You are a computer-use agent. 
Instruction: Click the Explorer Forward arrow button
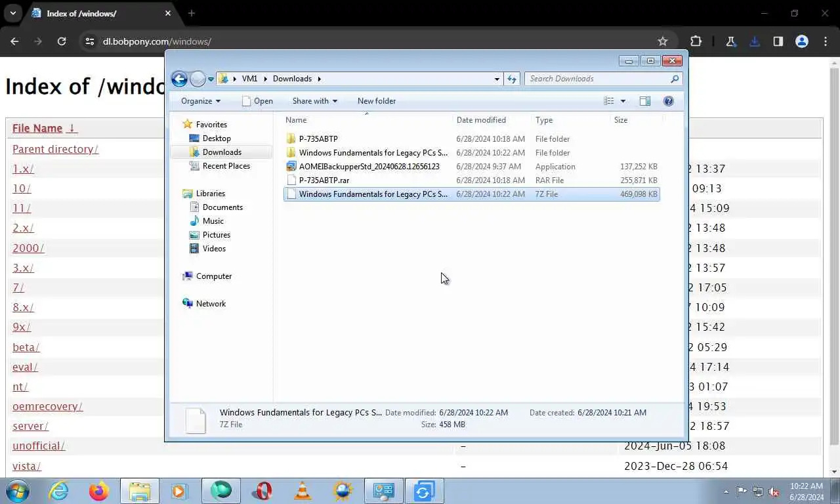pos(198,79)
